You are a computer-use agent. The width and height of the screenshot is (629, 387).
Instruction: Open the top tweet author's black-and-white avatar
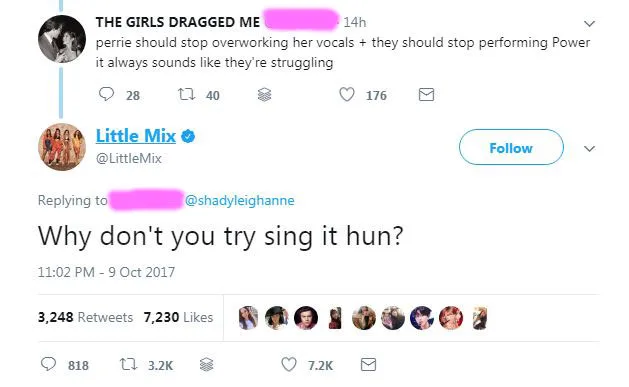pos(62,39)
